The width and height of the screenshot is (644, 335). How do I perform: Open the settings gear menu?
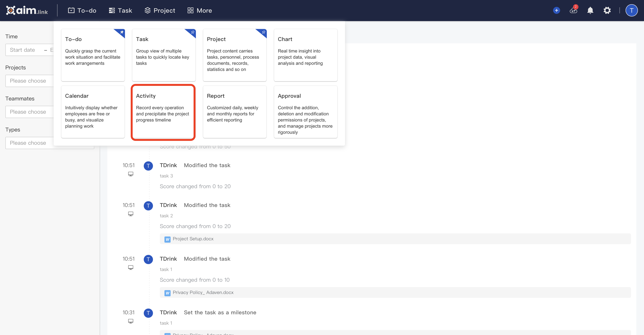pos(607,10)
